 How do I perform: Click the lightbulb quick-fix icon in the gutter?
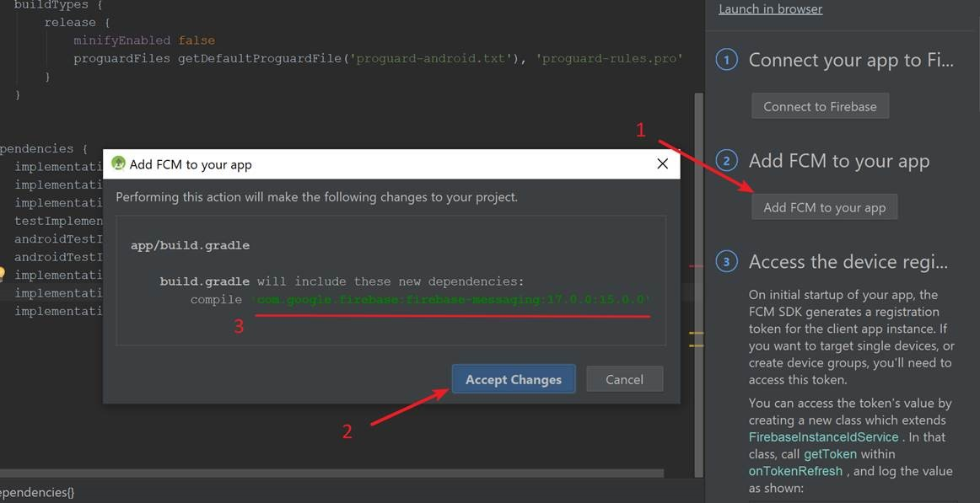[4, 275]
